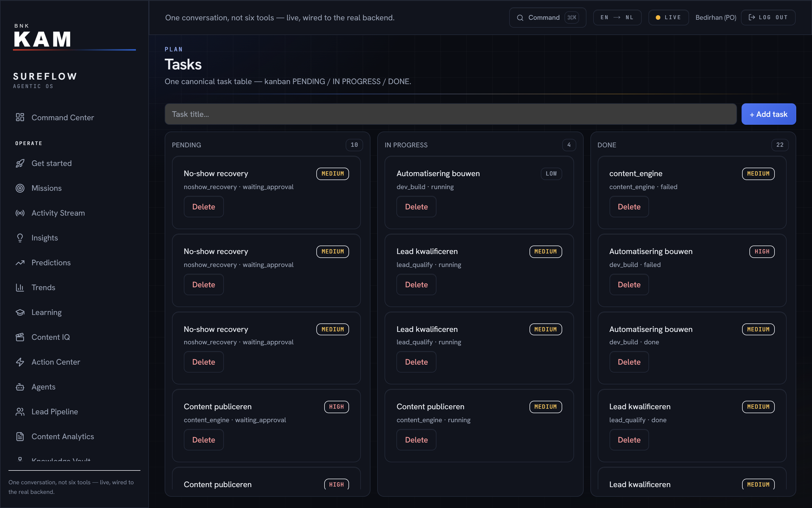Log out of the session
812x508 pixels.
tap(768, 17)
